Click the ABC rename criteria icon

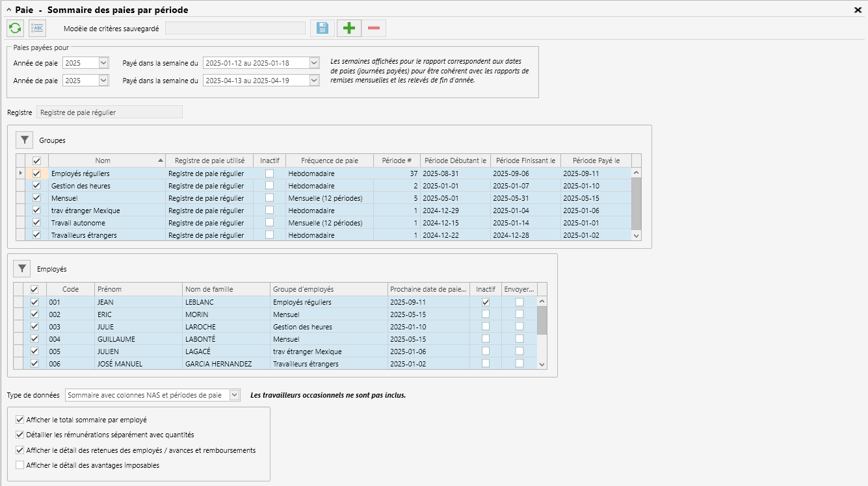[x=38, y=28]
